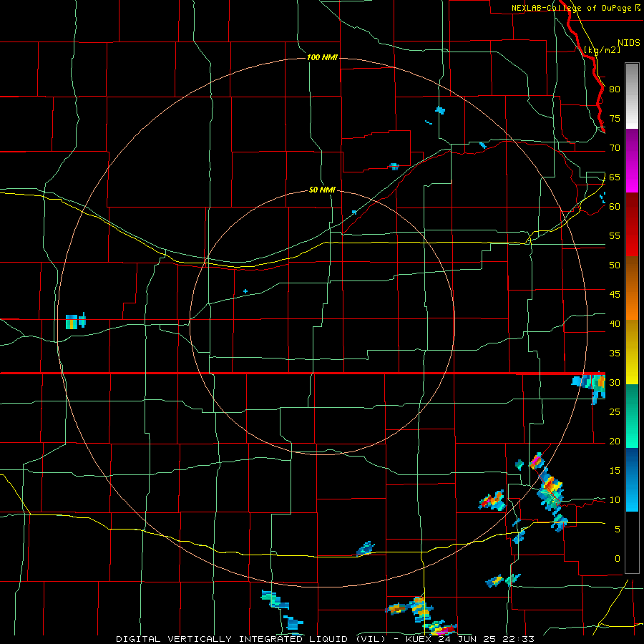This screenshot has height=644, width=644.
Task: Click the orange-brown band of the color bar
Action: point(632,288)
